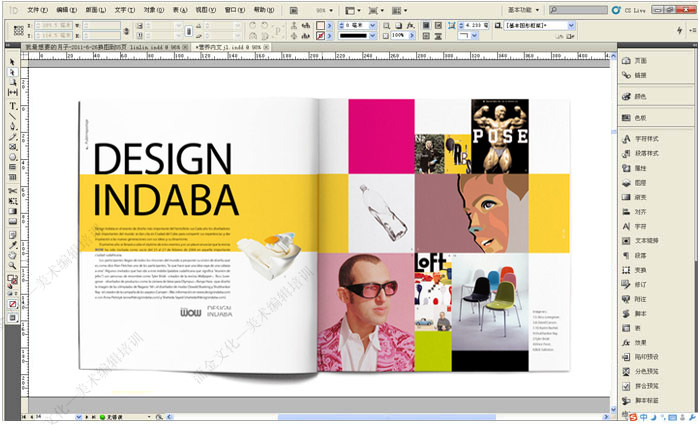Open the 色板 (Swatches) panel
Screen dimensions: 700x425
coord(634,118)
